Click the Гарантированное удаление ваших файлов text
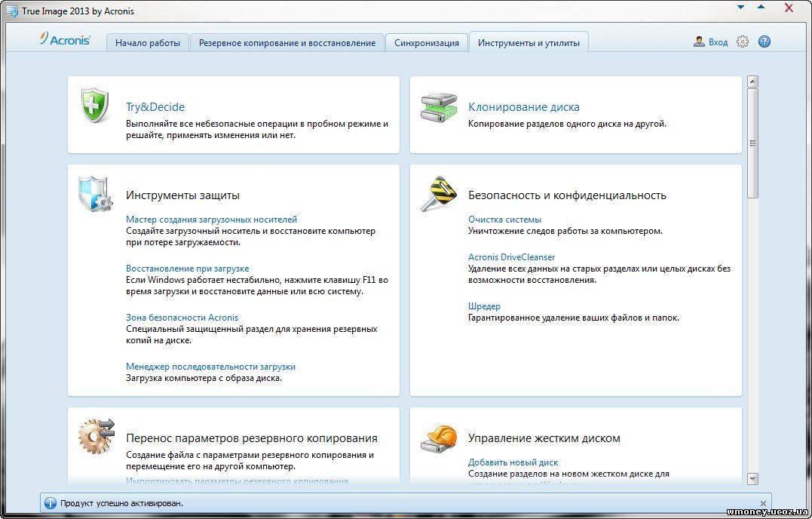 [x=574, y=318]
